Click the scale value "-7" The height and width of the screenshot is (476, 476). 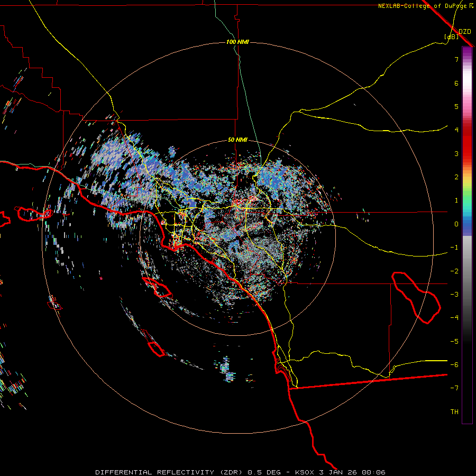[454, 388]
